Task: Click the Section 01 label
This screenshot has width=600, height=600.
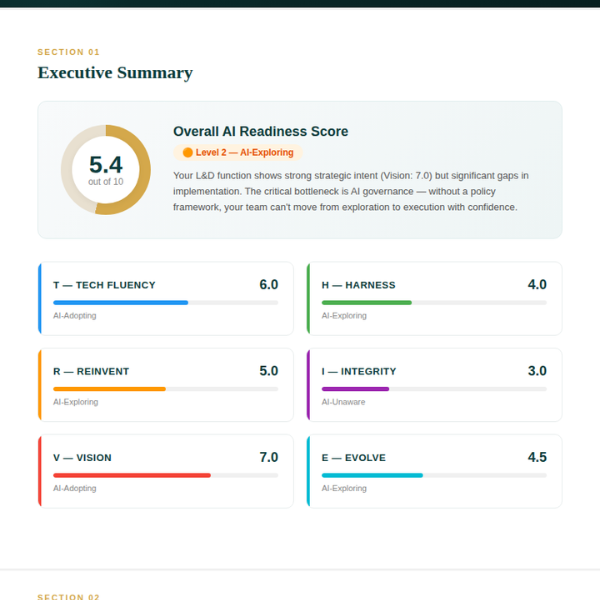Action: pyautogui.click(x=69, y=52)
